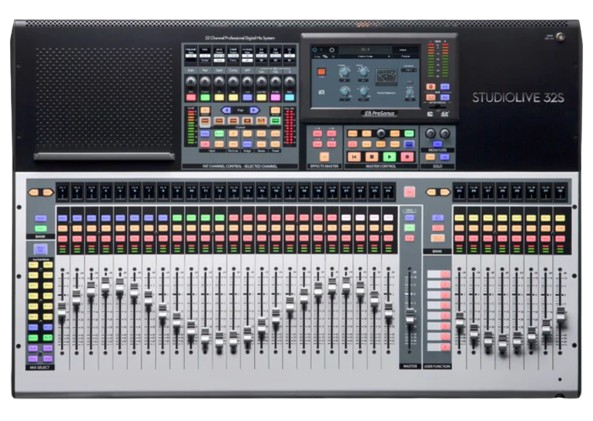Grab the channel 1 fader cap
The image size is (593, 421).
tap(62, 311)
